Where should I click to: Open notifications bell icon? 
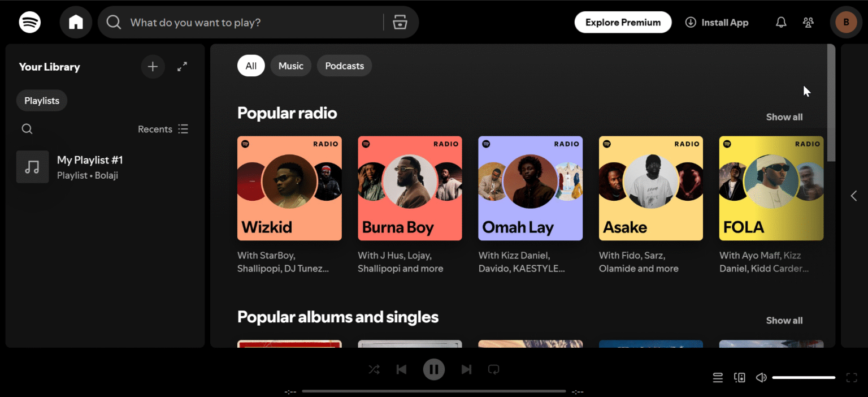coord(781,23)
